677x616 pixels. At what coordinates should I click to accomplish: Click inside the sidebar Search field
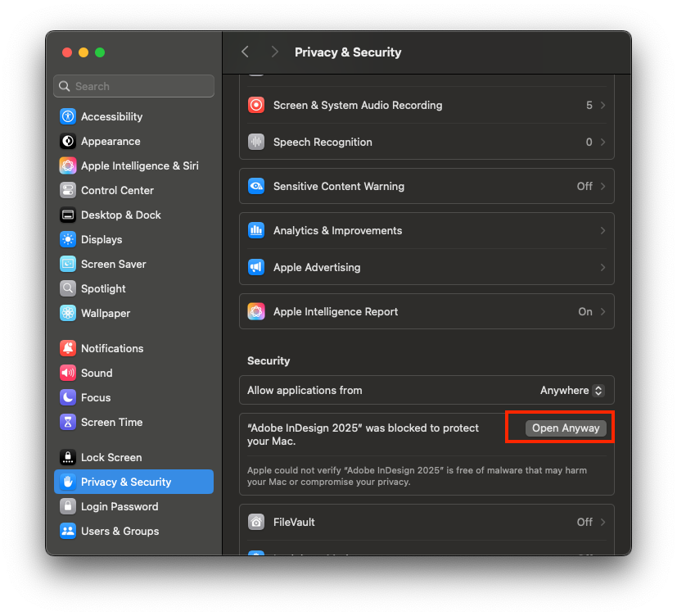(x=133, y=86)
